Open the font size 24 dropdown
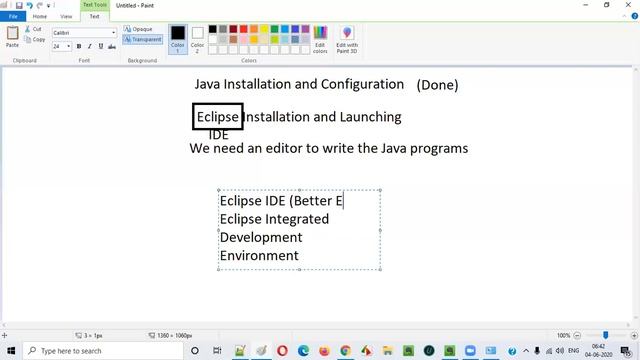Viewport: 640px width, 360px height. point(68,47)
